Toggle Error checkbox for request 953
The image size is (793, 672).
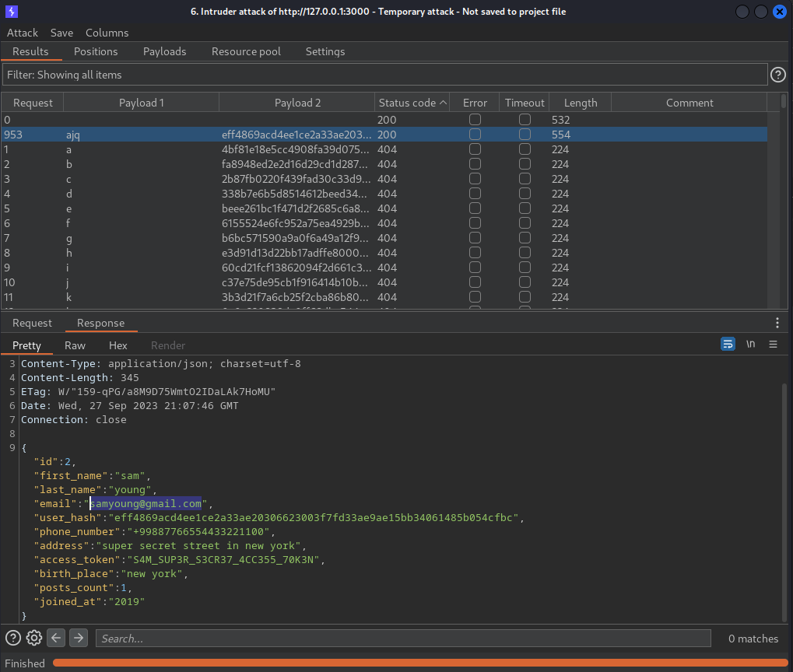[x=475, y=135]
